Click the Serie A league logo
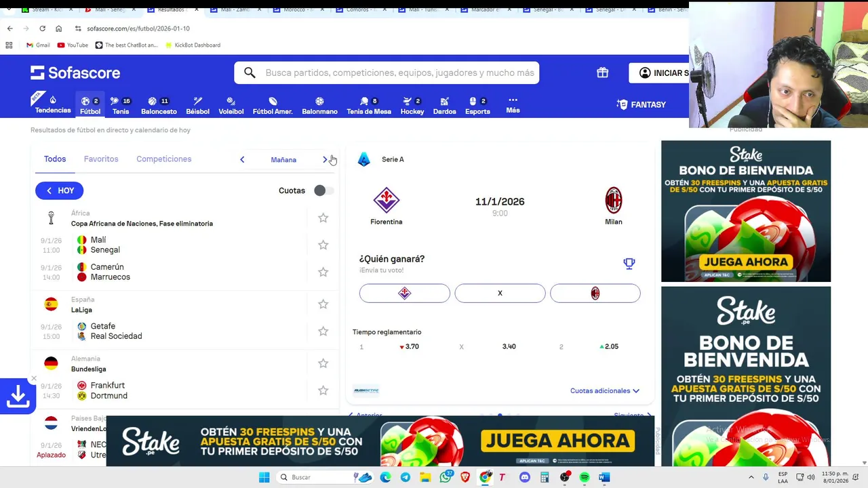868x488 pixels. point(364,159)
